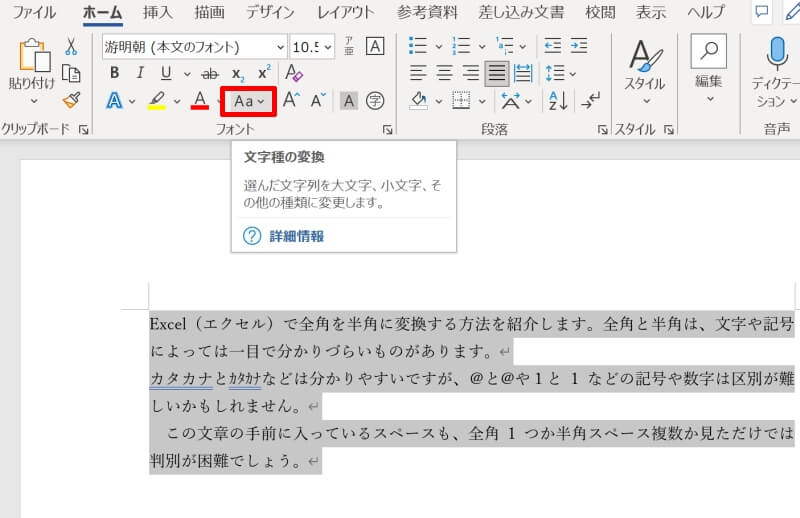The image size is (800, 518).
Task: Apply yellow text highlight color
Action: pos(157,101)
